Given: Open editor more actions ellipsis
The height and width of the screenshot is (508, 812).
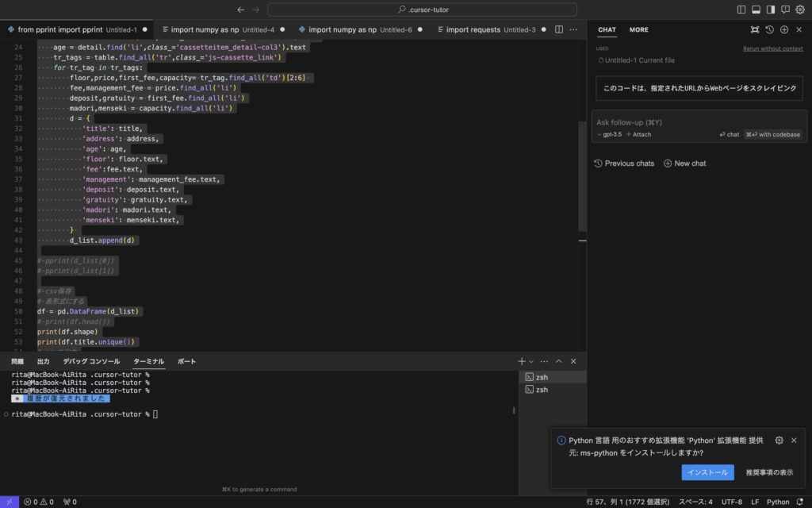Looking at the screenshot, I should coord(573,29).
